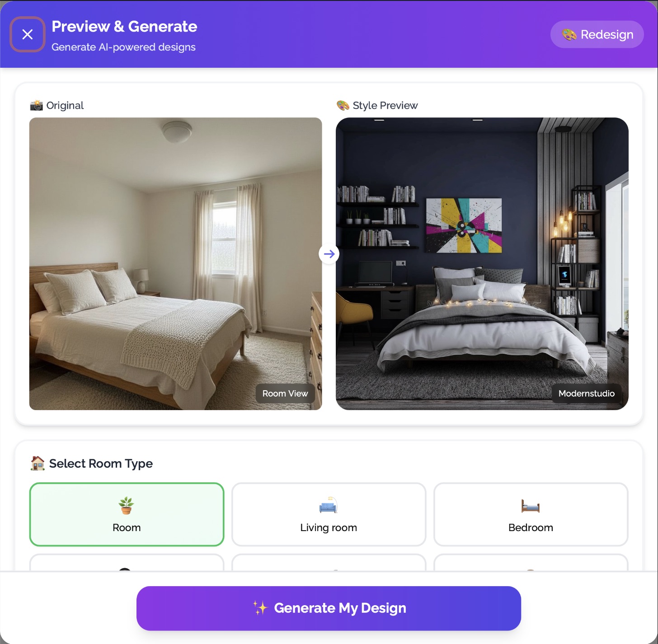Viewport: 658px width, 644px height.
Task: Click the bed icon for Bedroom
Action: (x=531, y=506)
